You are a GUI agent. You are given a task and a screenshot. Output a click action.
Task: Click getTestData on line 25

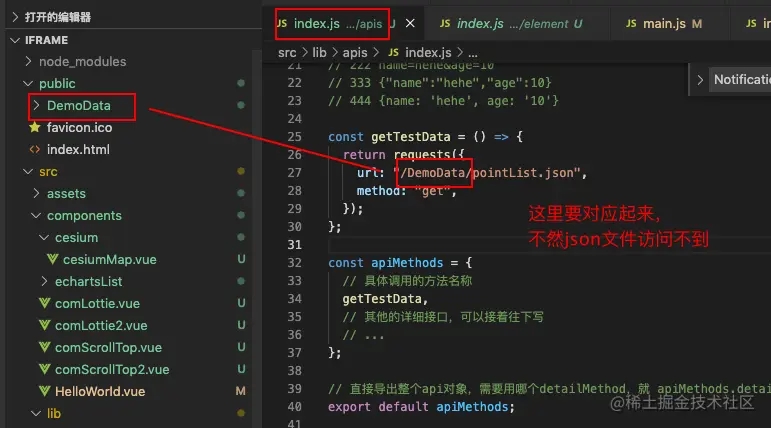pos(411,137)
